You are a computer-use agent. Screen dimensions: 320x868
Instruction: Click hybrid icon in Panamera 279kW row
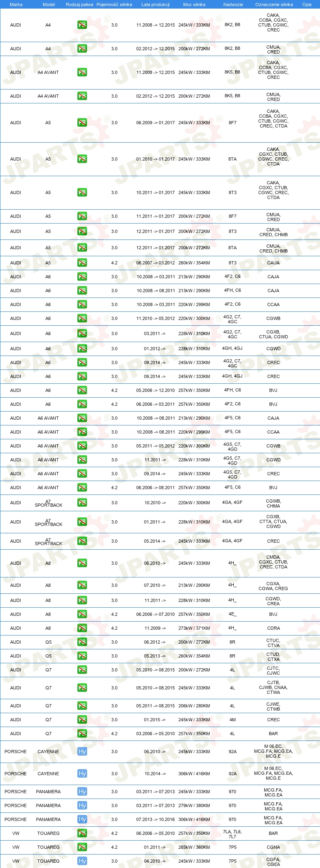coord(82,805)
